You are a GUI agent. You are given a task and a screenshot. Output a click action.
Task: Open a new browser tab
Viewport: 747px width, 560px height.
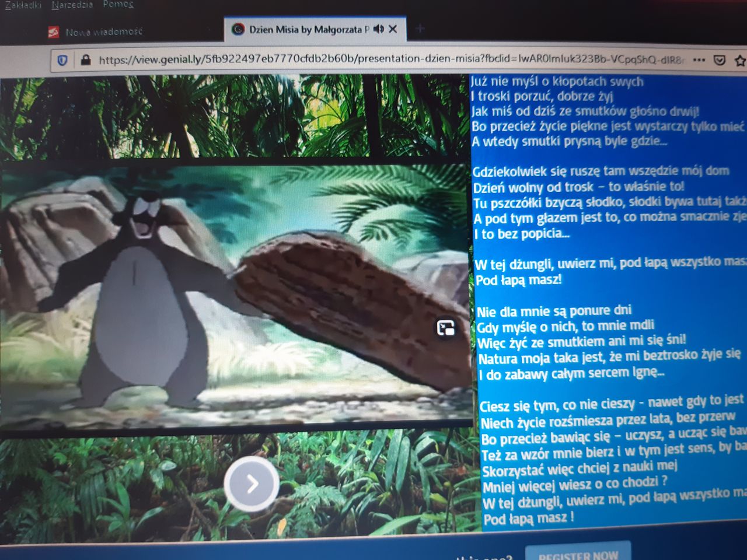[x=420, y=28]
